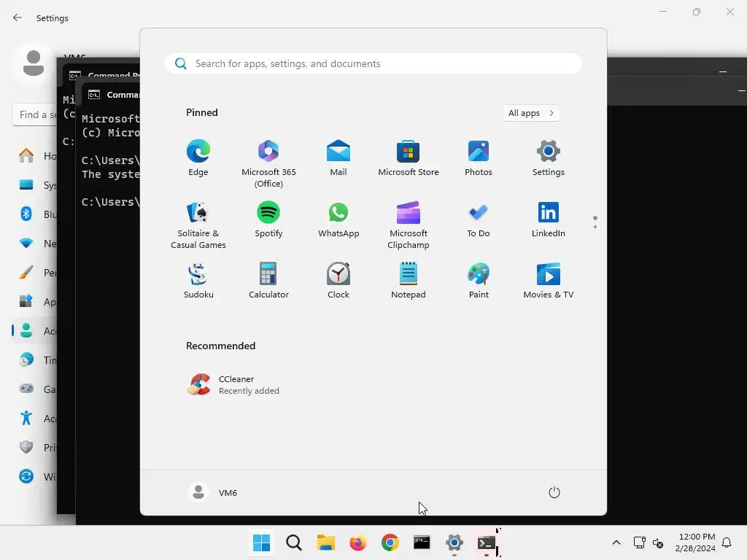The width and height of the screenshot is (747, 560).
Task: Open Windows Update item in Settings
Action: [36, 476]
